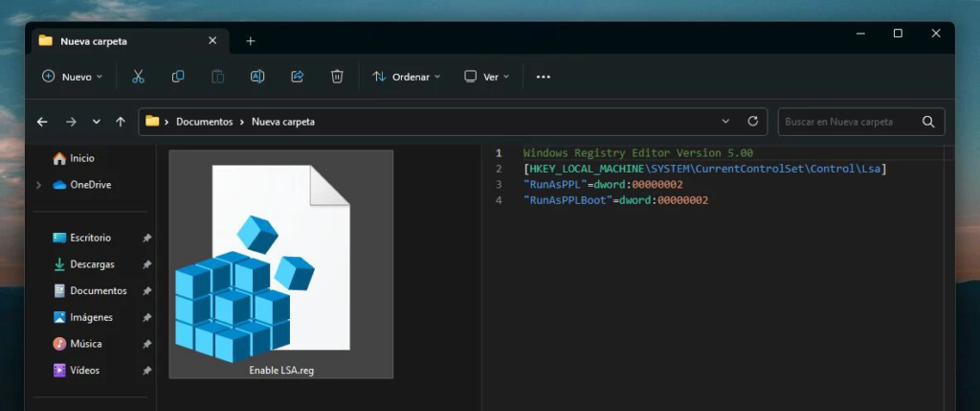
Task: Click chevron before Documentos in breadcrumb
Action: (x=167, y=122)
